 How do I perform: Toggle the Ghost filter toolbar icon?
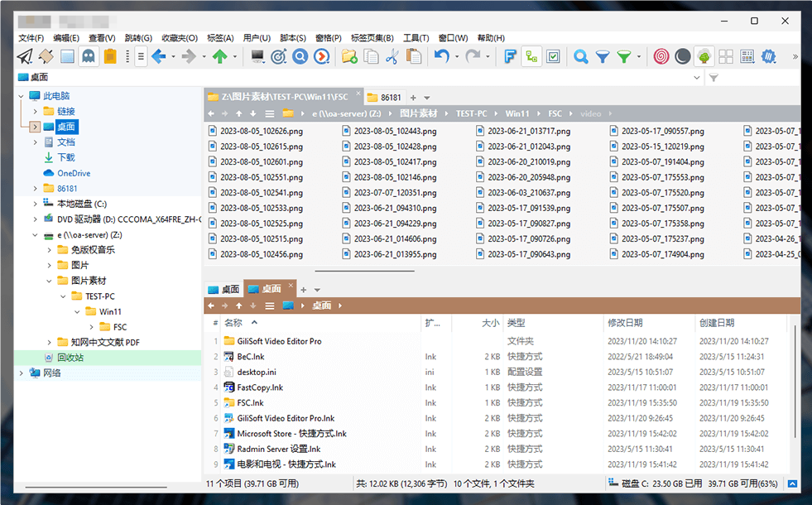(x=89, y=56)
